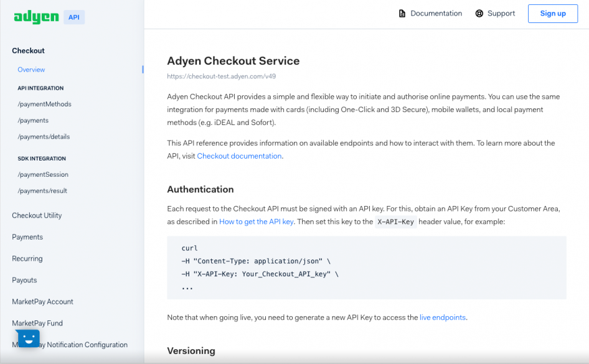This screenshot has height=364, width=589.
Task: Click the X-API-Key inline code
Action: (395, 222)
